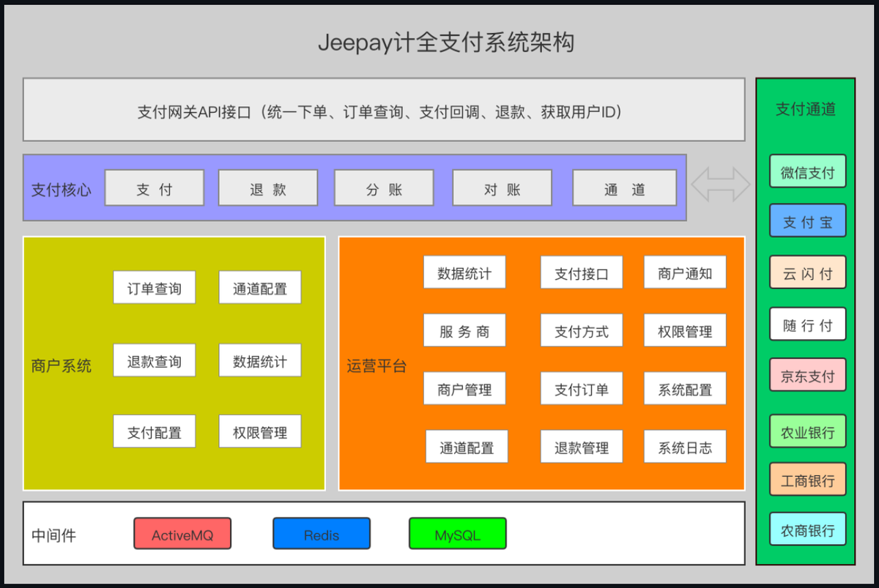Click the 运营平台 label
This screenshot has height=588, width=879.
point(377,365)
